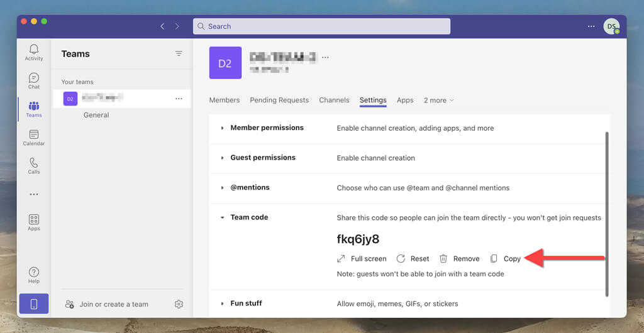Screen dimensions: 644x333
Task: Show more apps in left rail
Action: 34,194
